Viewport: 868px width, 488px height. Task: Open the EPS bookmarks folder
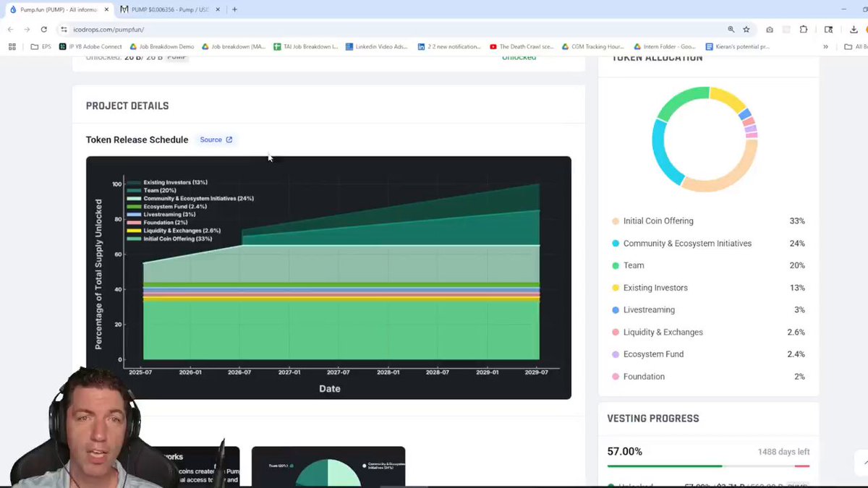[41, 46]
